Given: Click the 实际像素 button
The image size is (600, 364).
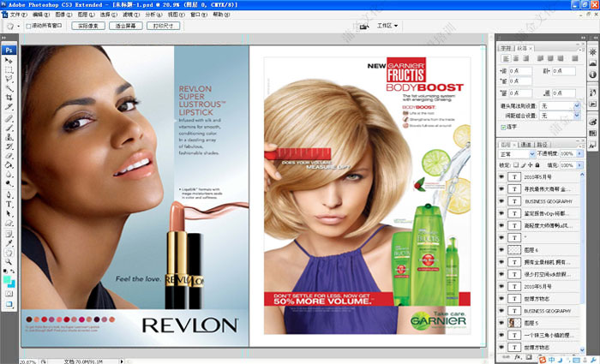Looking at the screenshot, I should [x=88, y=26].
